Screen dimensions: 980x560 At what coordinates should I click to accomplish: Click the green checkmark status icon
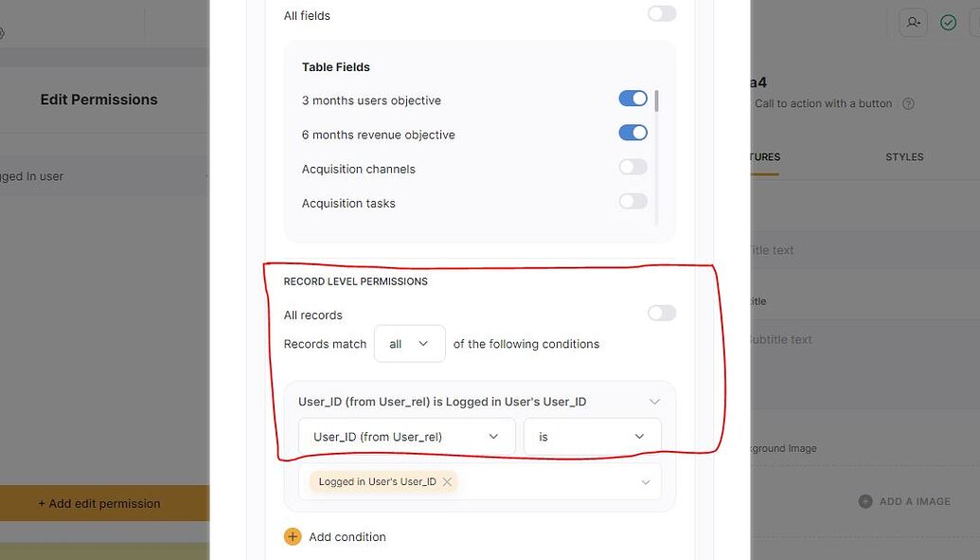pyautogui.click(x=948, y=21)
